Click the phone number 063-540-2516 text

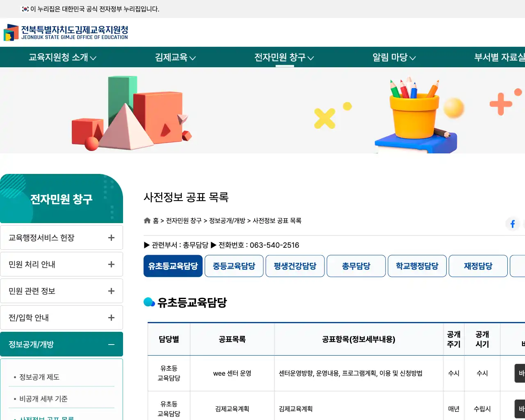pos(274,245)
